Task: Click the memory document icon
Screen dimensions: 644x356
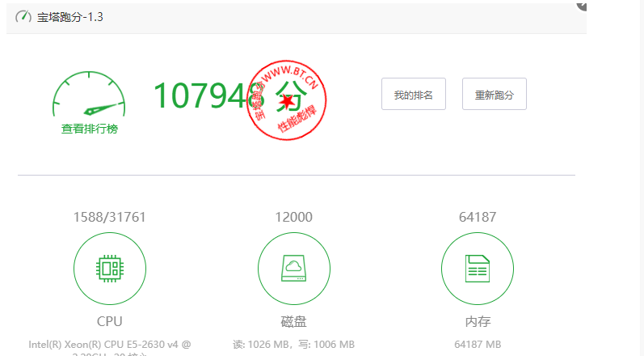Action: (x=477, y=268)
